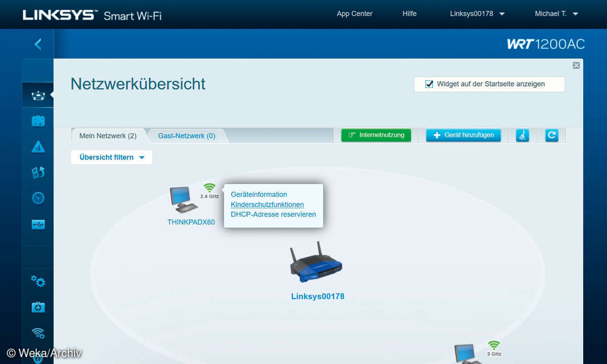This screenshot has width=607, height=364.
Task: Click the THINKPADX60 device name label
Action: 191,222
